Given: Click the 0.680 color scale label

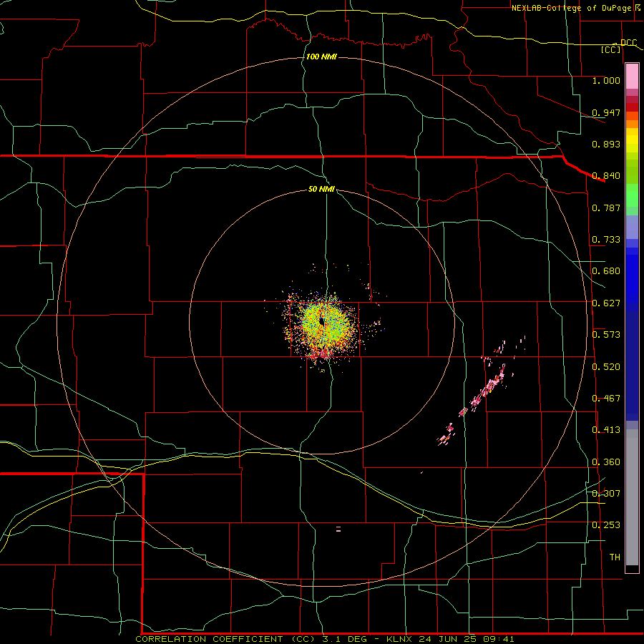Looking at the screenshot, I should (x=606, y=271).
